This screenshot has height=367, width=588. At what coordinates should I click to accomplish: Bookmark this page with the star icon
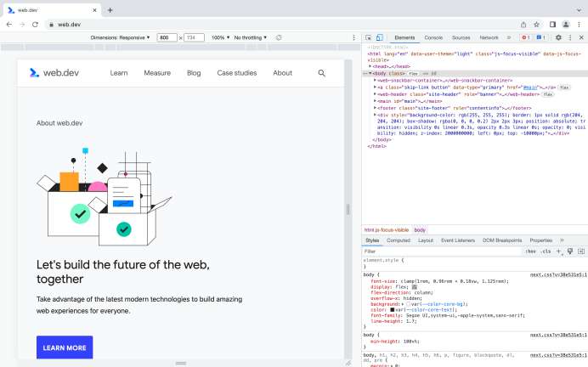tap(536, 25)
